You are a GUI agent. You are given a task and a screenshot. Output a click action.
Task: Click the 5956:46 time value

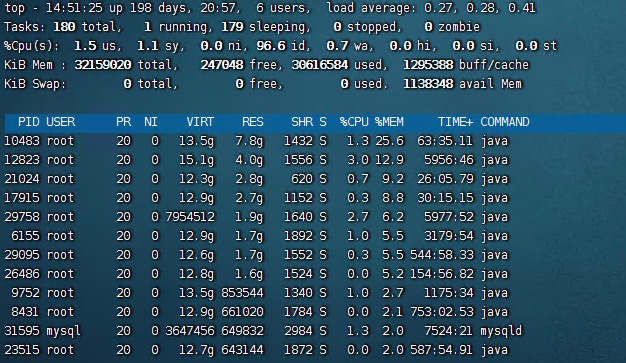[x=449, y=160]
